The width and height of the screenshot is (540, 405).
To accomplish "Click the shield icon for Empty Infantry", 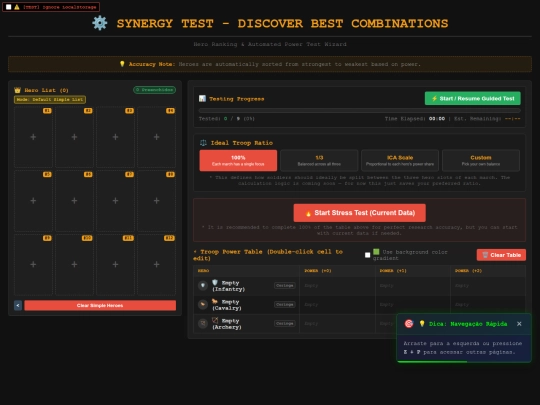I will [x=215, y=282].
